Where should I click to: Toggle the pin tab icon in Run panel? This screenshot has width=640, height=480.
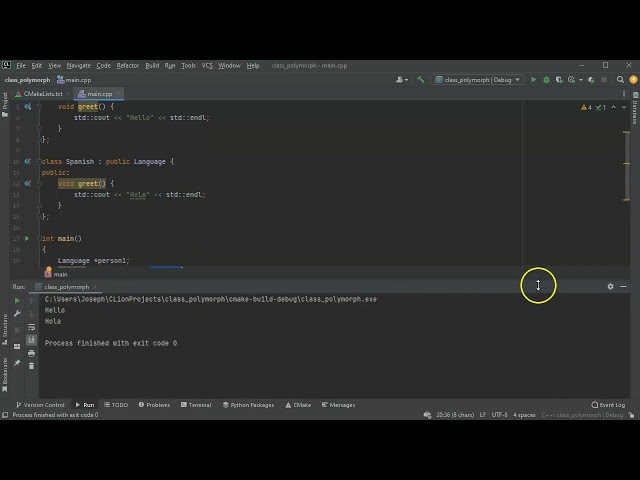coord(17,363)
